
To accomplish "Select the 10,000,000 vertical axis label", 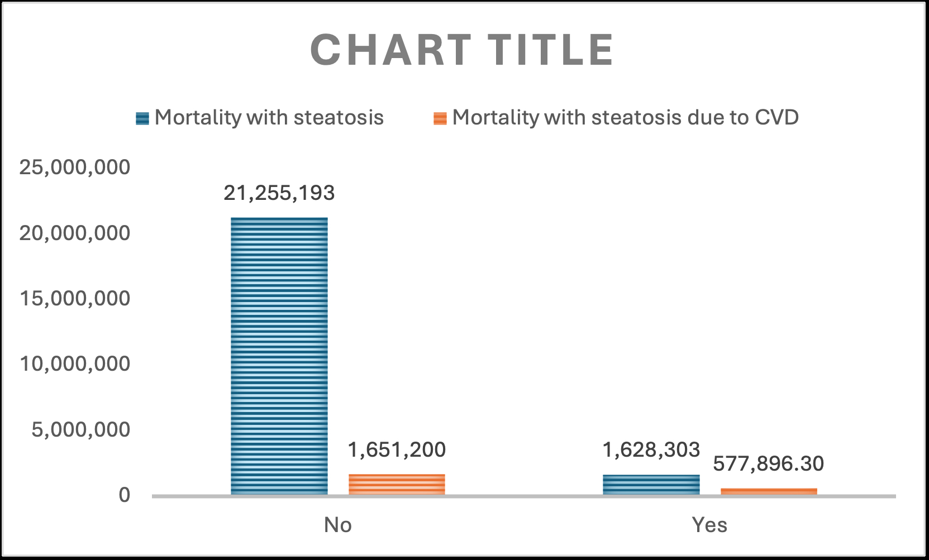I will (74, 364).
